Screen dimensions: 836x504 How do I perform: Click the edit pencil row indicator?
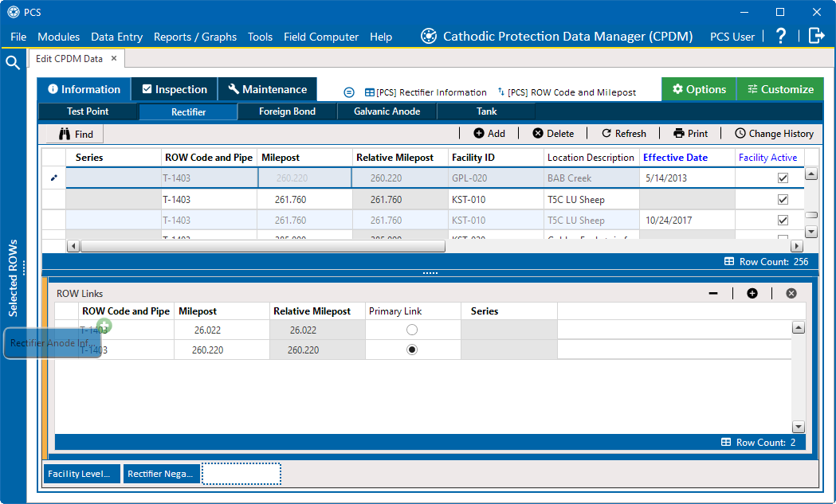tap(54, 178)
